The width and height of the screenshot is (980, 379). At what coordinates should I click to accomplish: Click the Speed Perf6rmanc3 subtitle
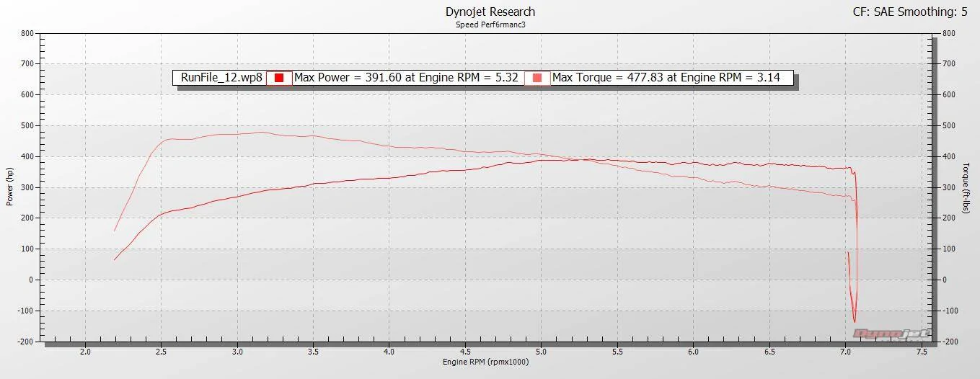pyautogui.click(x=490, y=24)
